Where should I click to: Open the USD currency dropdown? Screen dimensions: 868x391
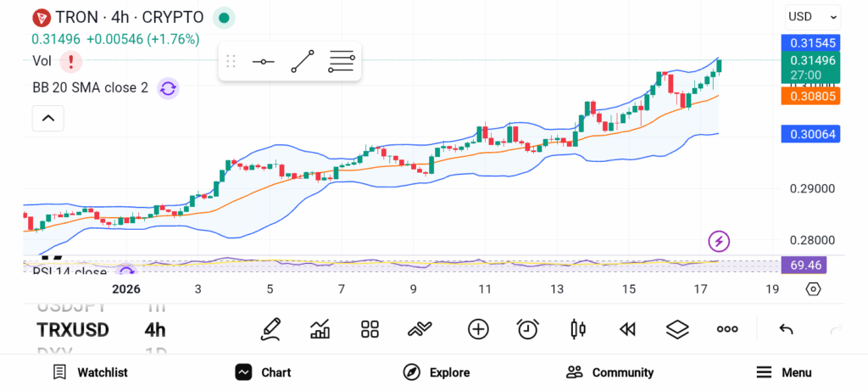[x=812, y=16]
